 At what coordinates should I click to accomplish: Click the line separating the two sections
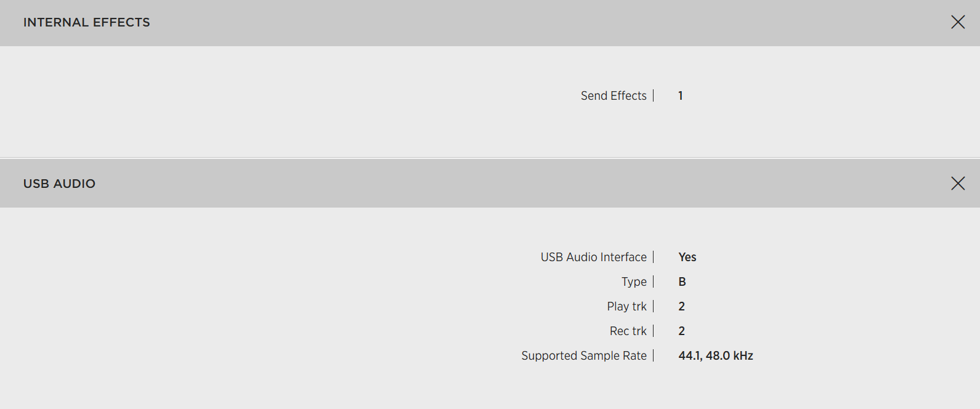point(490,158)
